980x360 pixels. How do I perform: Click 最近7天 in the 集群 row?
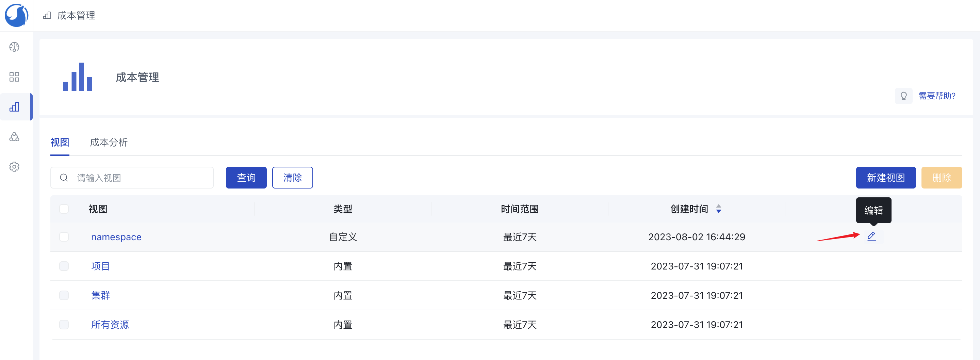click(x=520, y=295)
